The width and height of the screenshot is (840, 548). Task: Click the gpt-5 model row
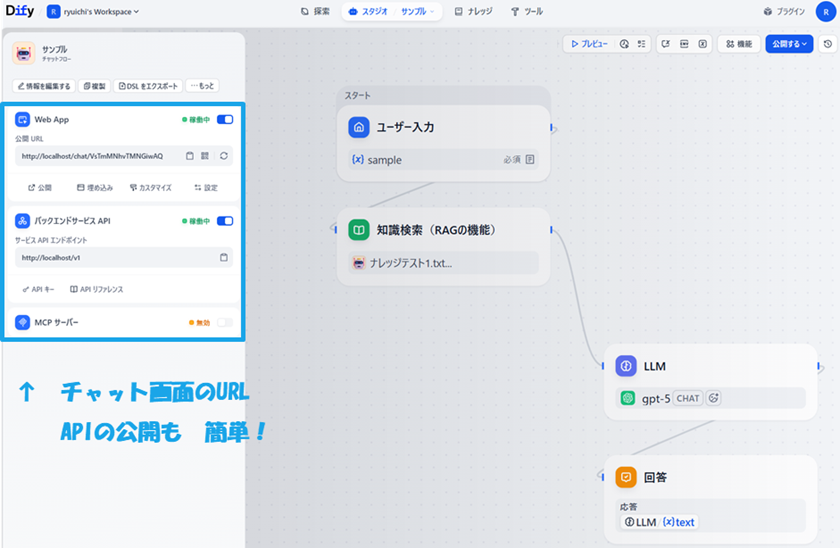pyautogui.click(x=710, y=398)
